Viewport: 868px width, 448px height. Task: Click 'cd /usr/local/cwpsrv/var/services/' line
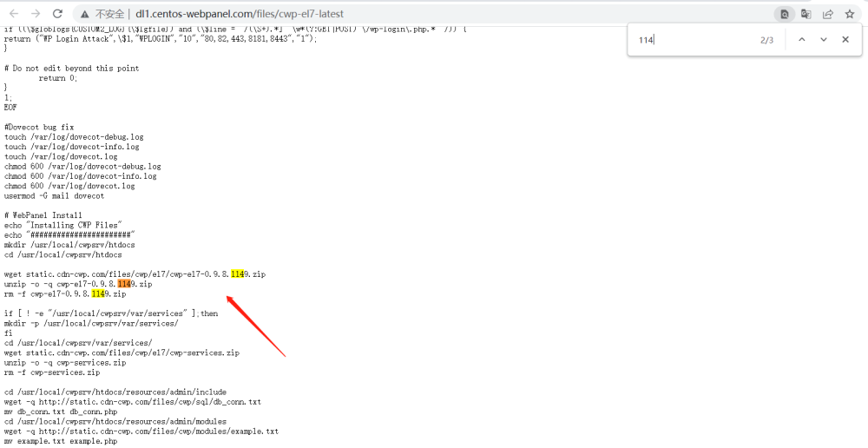[78, 343]
